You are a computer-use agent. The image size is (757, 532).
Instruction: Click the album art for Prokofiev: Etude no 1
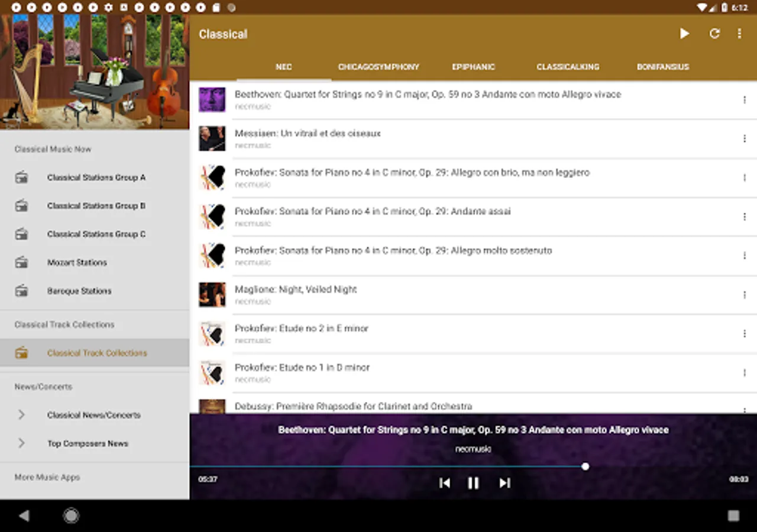(x=212, y=373)
